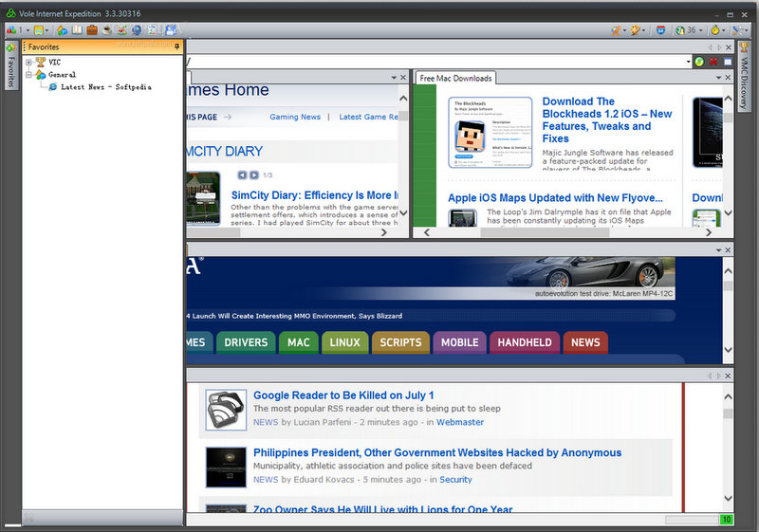Image resolution: width=759 pixels, height=532 pixels.
Task: Click the red X stop loading icon
Action: pos(713,62)
